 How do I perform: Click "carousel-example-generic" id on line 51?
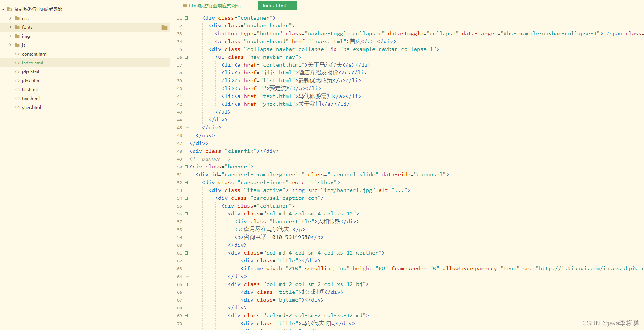pyautogui.click(x=263, y=174)
